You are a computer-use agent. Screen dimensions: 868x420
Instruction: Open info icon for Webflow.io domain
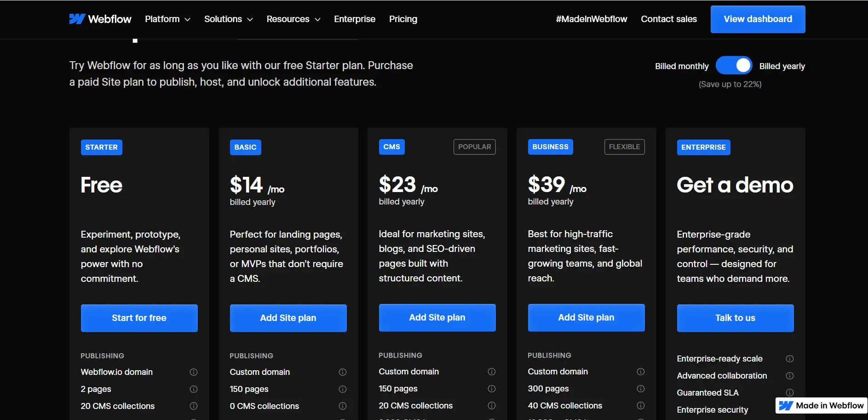194,372
